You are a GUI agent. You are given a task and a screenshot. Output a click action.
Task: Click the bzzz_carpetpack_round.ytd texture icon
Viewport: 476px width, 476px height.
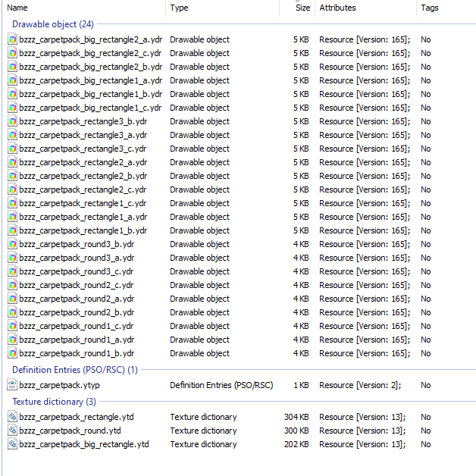(12, 431)
